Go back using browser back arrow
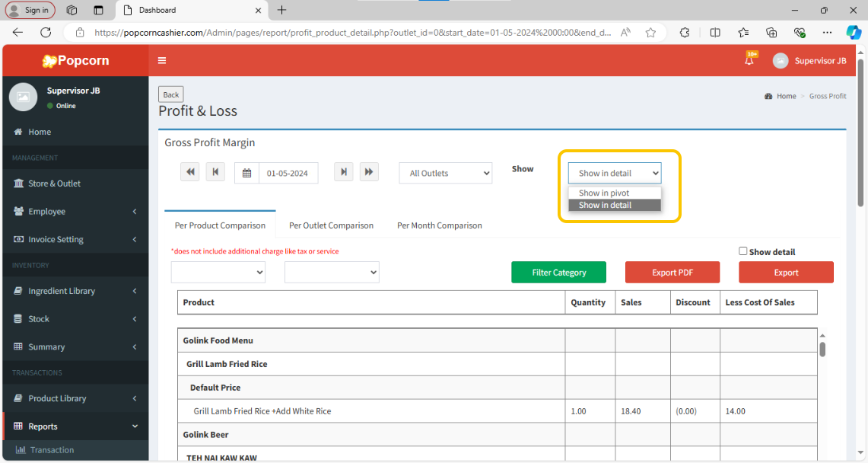Screen dimensions: 868x463 click(17, 32)
